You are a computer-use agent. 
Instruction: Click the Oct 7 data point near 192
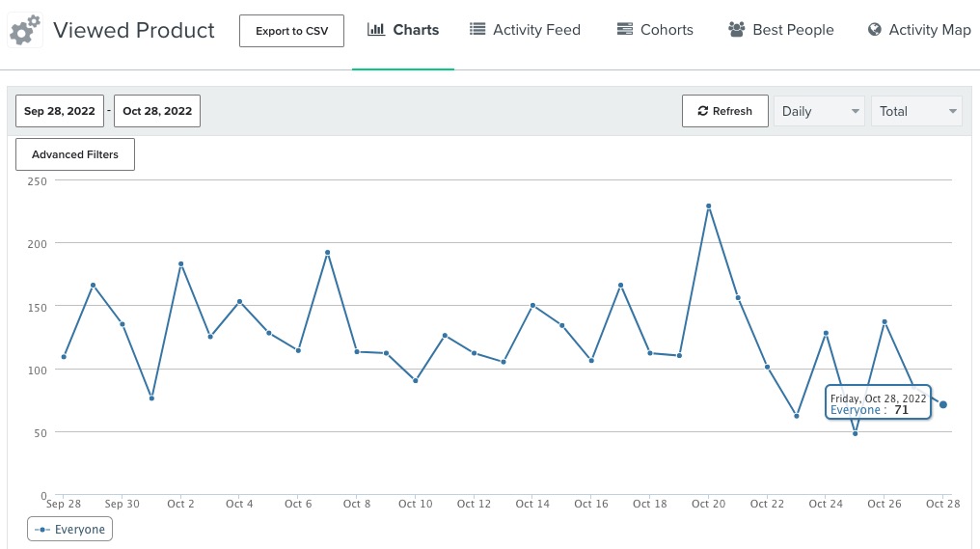tap(327, 253)
